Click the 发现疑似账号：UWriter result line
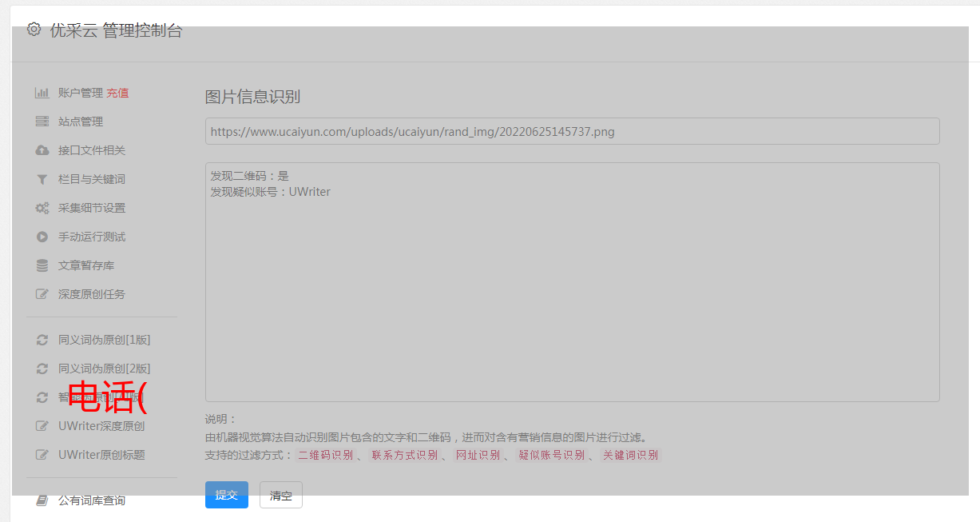This screenshot has width=980, height=522. point(270,192)
